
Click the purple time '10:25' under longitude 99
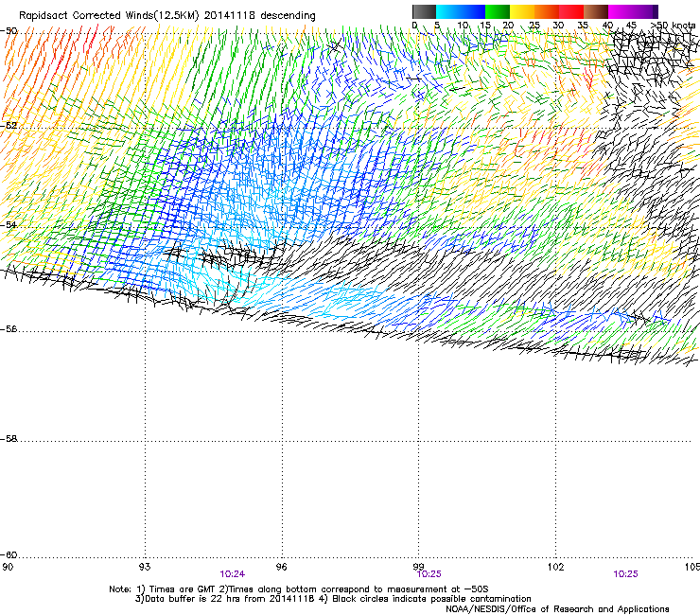tap(429, 574)
